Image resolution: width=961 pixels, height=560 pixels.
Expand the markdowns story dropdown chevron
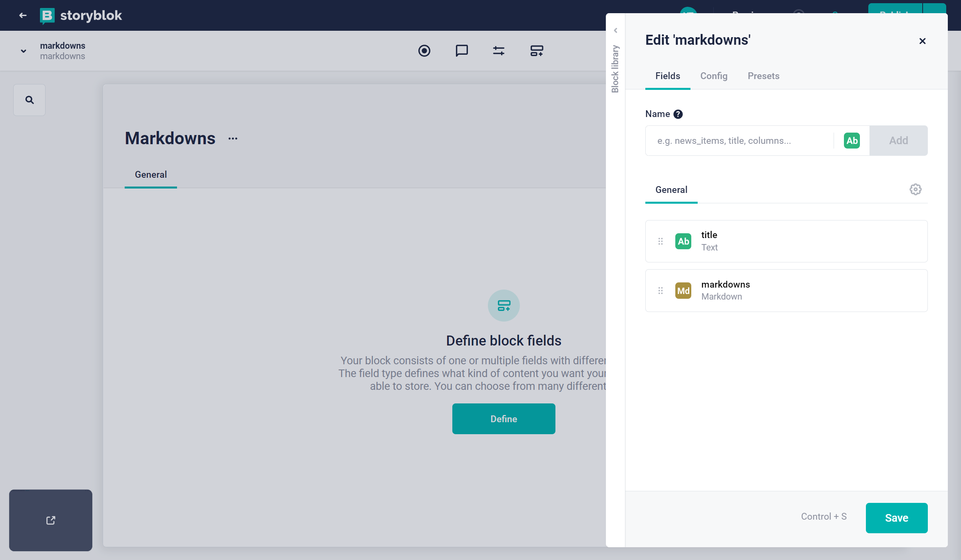[x=24, y=51]
